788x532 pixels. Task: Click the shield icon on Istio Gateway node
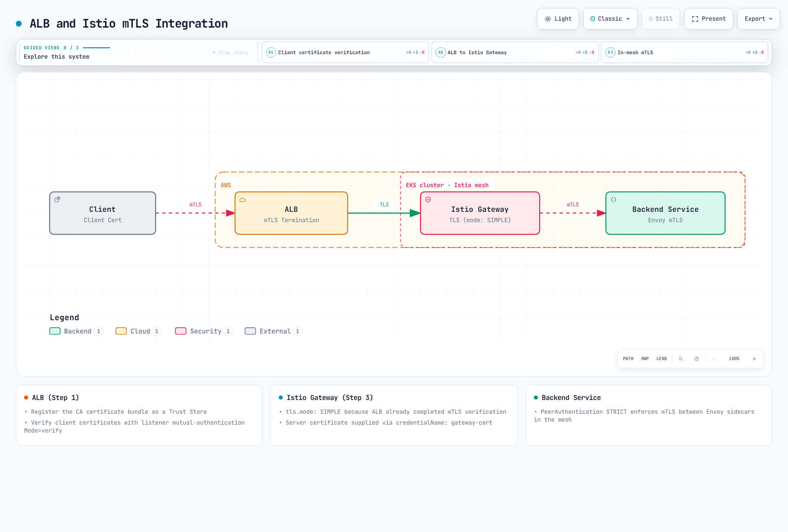[x=428, y=199]
